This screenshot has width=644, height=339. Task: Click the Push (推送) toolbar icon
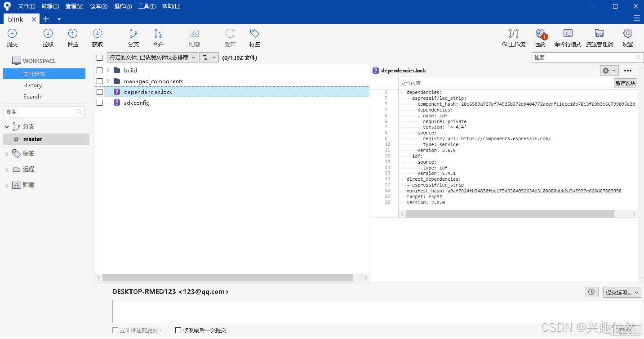click(73, 33)
